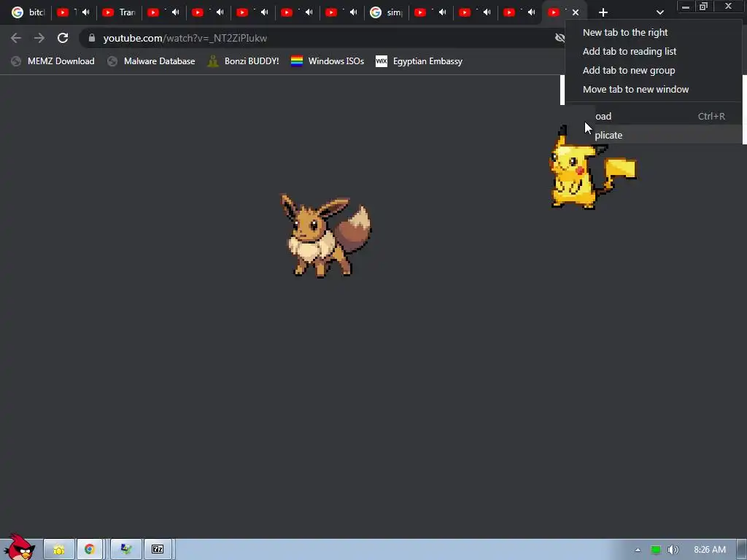Screen dimensions: 747x560
Task: Open the MEMZ Download bookmark
Action: click(53, 61)
